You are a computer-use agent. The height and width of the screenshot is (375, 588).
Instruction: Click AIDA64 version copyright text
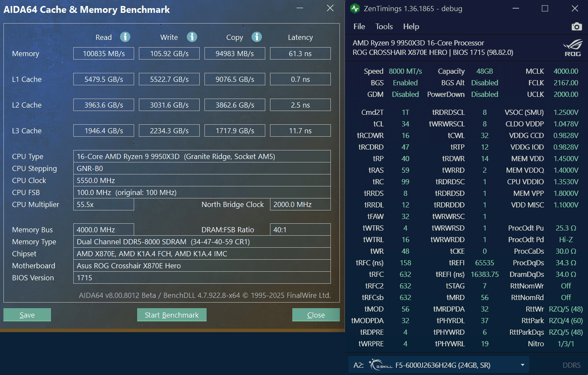pos(205,295)
